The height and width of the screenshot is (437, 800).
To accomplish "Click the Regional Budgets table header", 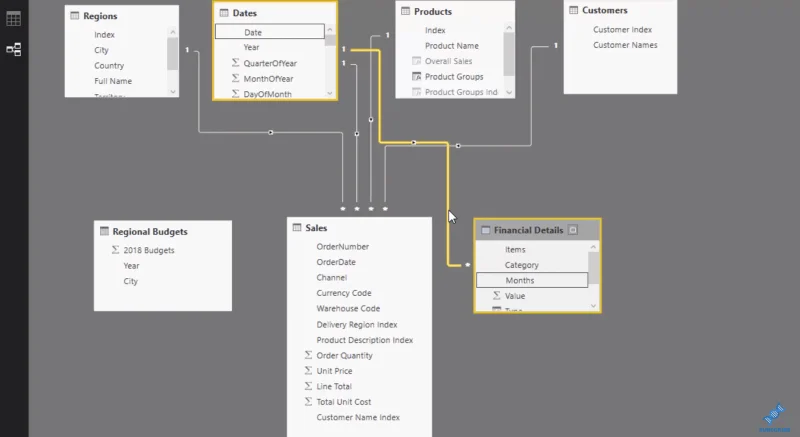I will click(162, 231).
